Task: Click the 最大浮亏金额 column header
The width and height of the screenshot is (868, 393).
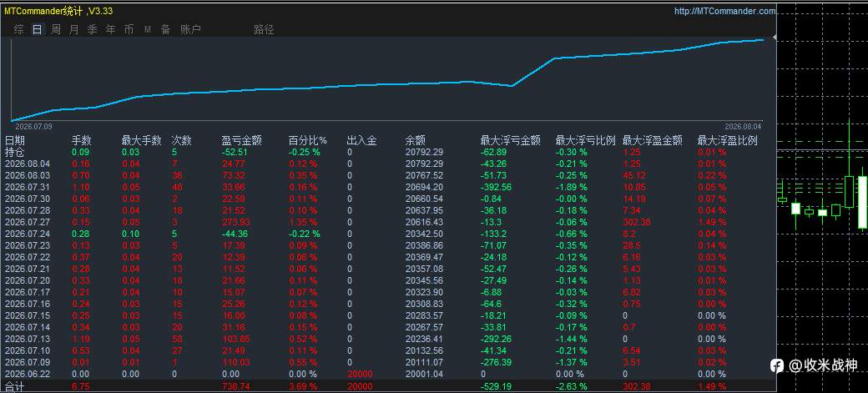Action: tap(511, 141)
